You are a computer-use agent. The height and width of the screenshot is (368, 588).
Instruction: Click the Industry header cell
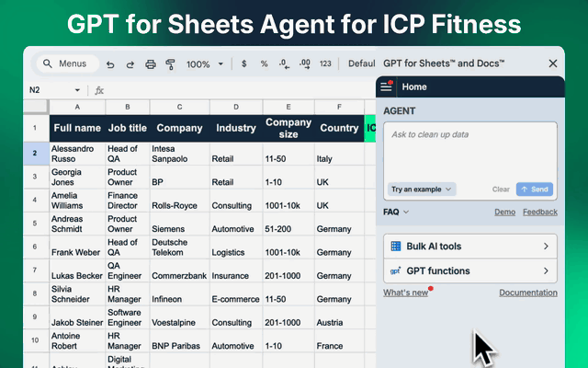tap(236, 128)
